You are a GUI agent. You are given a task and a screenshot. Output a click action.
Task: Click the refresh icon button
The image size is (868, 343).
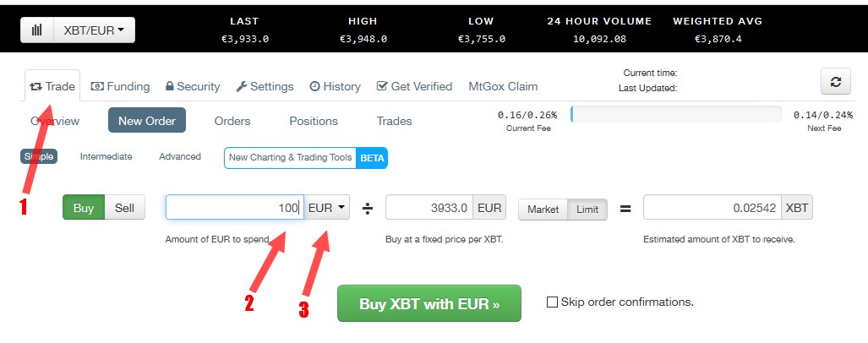835,81
